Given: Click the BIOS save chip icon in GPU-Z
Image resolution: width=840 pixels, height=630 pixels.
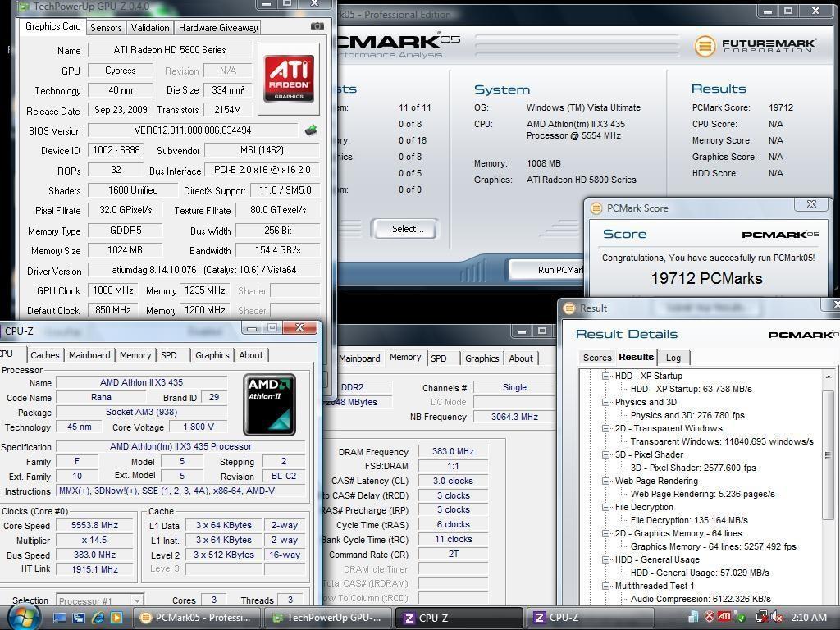Looking at the screenshot, I should [311, 130].
